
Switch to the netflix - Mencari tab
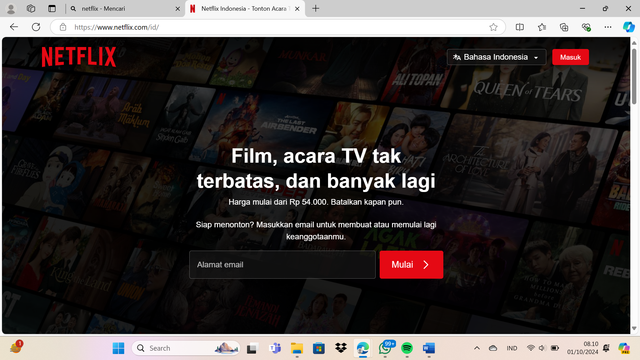[122, 9]
